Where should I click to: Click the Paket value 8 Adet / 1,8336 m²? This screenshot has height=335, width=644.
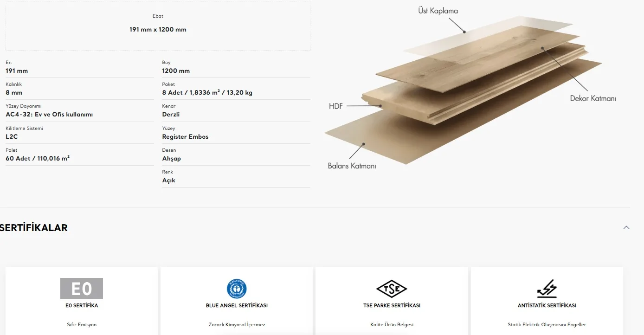(207, 93)
